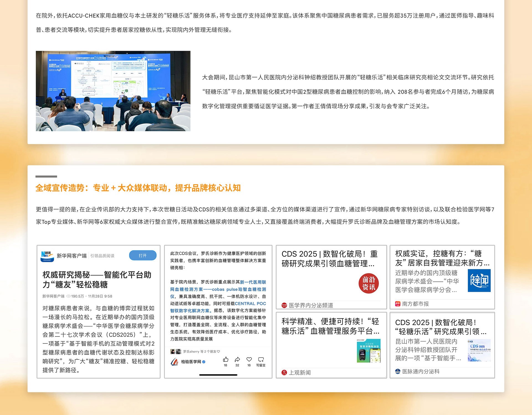532x415 pixels.
Task: Click the write comment (写留言) icon
Action: (261, 360)
